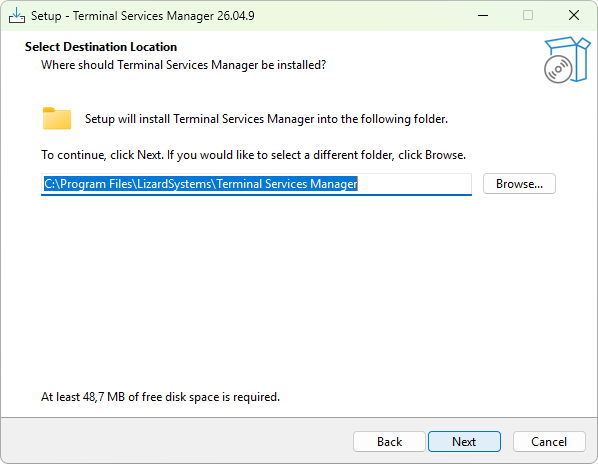The image size is (598, 464).
Task: Click the 'Setup - Terminal Services Manager 26.04.9' title
Action: [143, 16]
